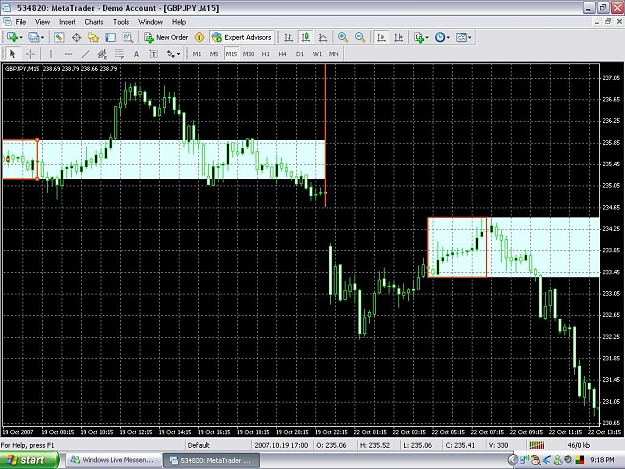This screenshot has width=625, height=469.
Task: Toggle the Data Window crosshair-circle icon
Action: [x=76, y=37]
